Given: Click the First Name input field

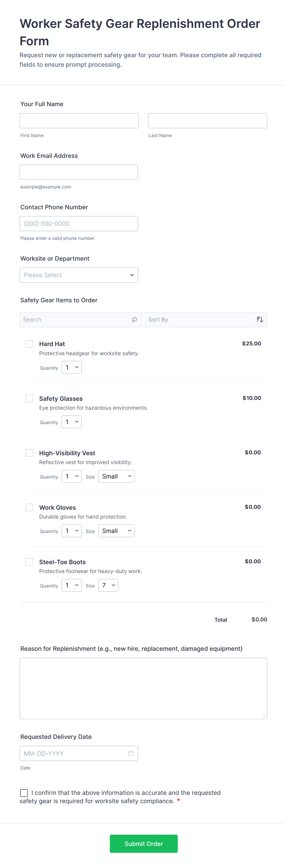Looking at the screenshot, I should pyautogui.click(x=79, y=121).
